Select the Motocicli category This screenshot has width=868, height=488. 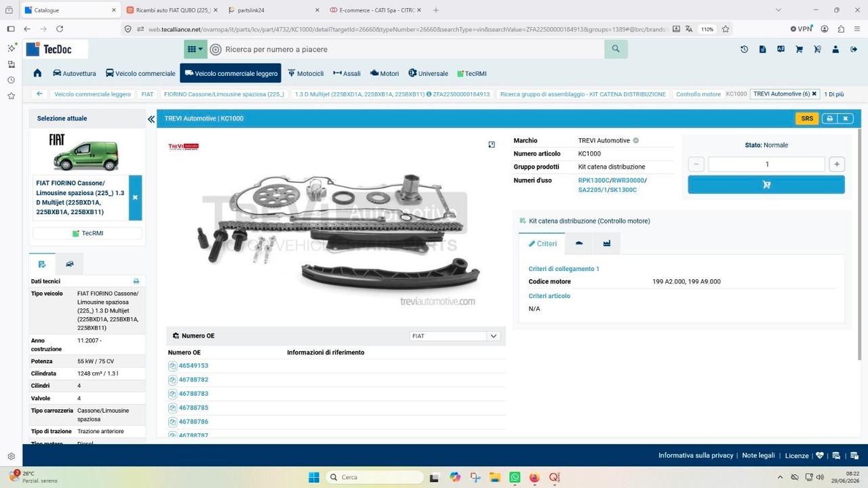pyautogui.click(x=306, y=73)
